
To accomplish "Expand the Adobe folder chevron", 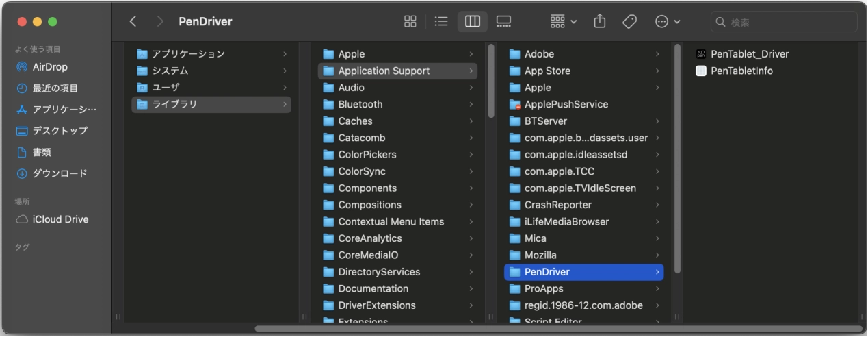I will point(657,54).
